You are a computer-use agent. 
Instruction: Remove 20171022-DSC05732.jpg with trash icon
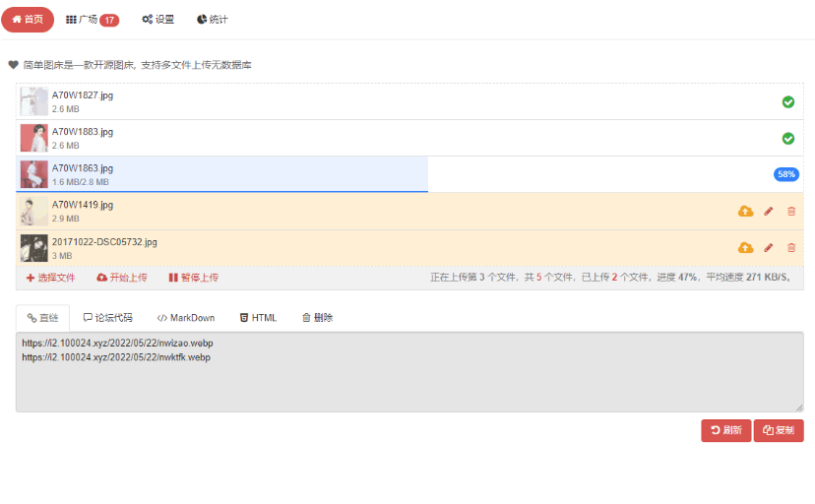point(791,247)
